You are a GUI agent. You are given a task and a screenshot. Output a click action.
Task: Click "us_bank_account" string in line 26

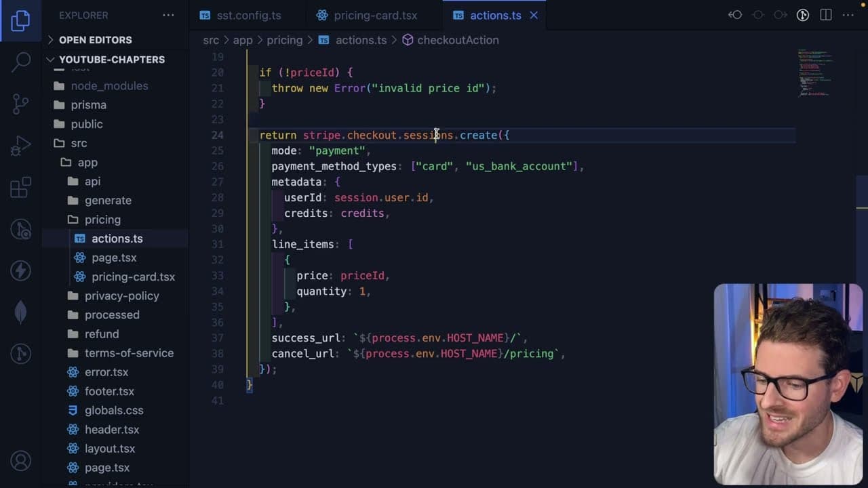tap(519, 166)
